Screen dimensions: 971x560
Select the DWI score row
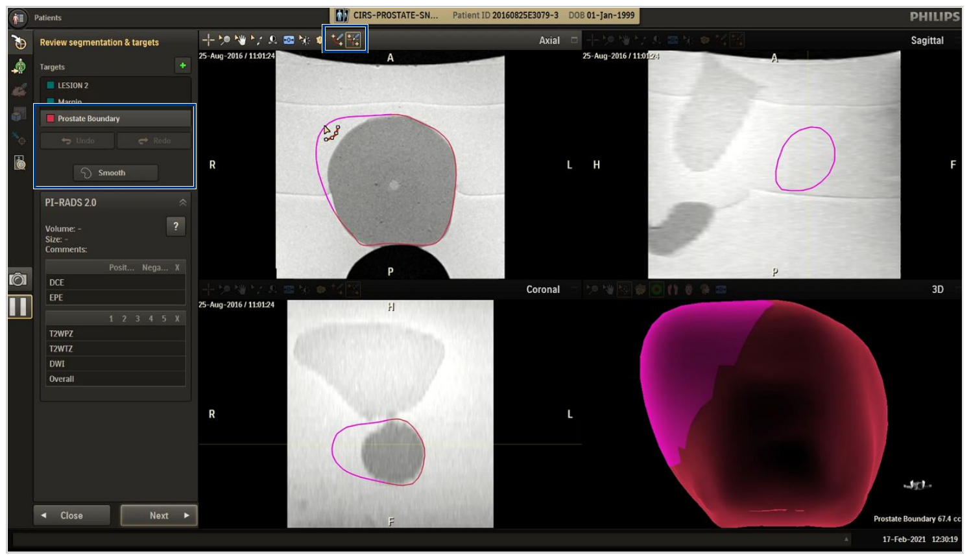tap(115, 364)
